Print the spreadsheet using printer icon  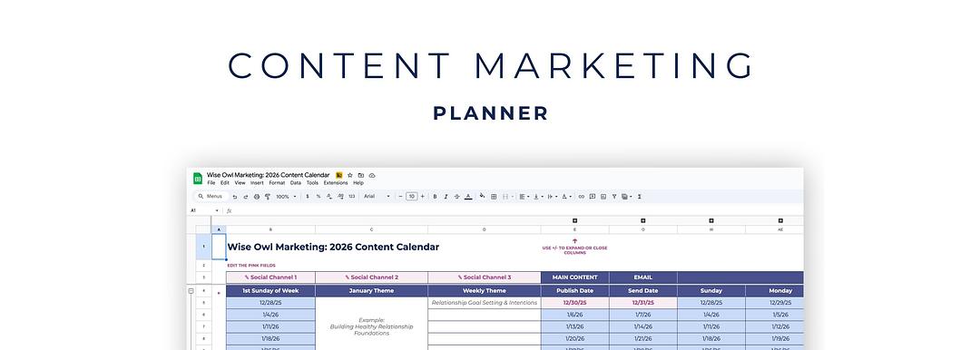256,196
